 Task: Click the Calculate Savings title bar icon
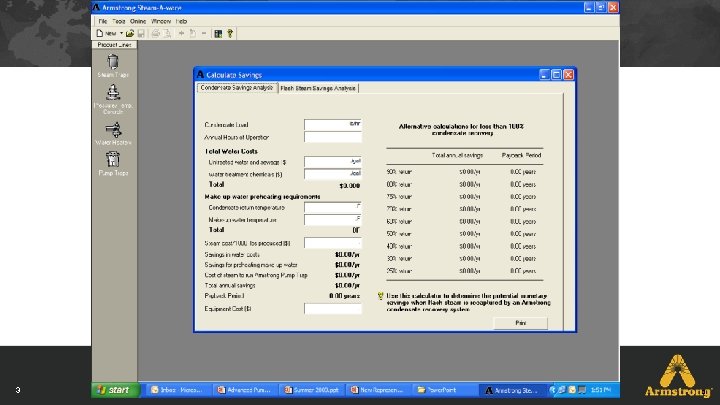tap(200, 74)
